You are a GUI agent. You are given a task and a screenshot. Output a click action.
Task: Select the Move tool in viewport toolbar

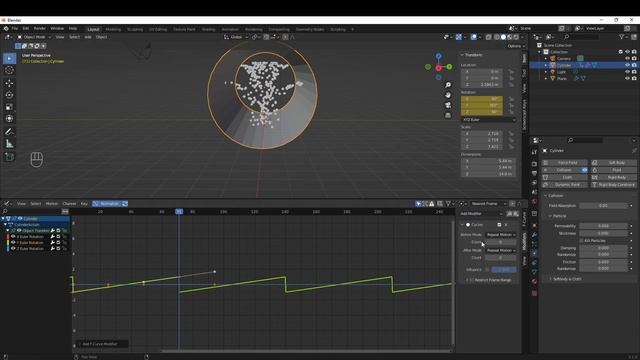point(9,83)
